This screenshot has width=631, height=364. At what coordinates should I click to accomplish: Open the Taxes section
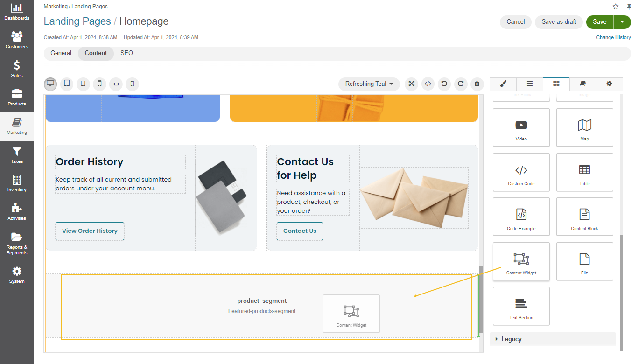(x=17, y=155)
